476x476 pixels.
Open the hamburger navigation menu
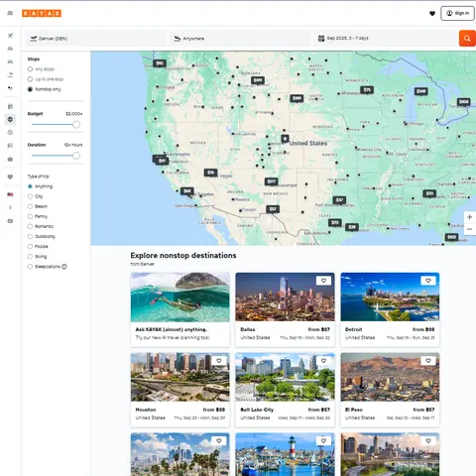point(10,13)
